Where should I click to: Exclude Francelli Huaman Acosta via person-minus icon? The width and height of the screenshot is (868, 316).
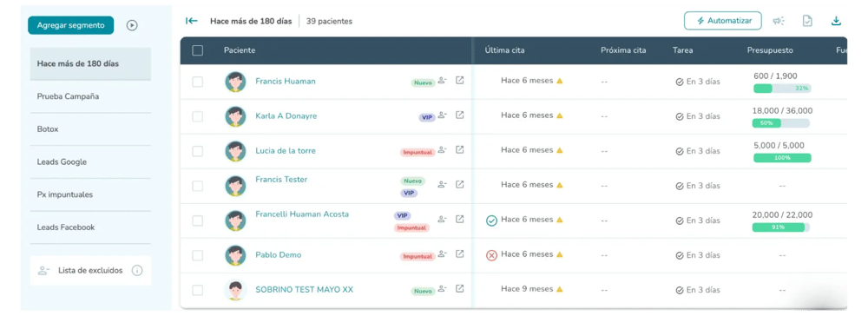point(442,219)
